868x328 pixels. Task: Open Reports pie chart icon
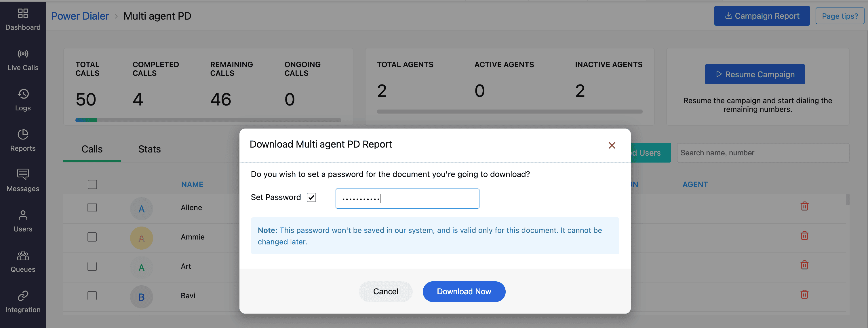coord(22,134)
